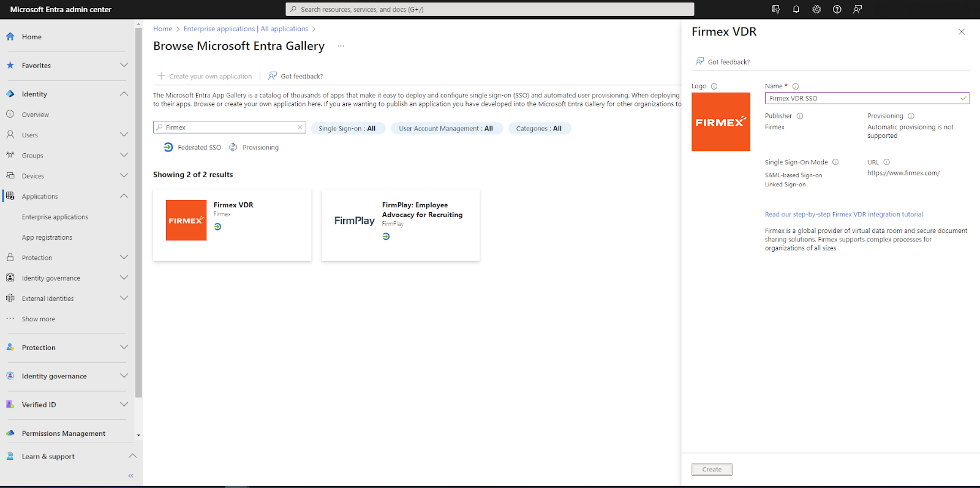The image size is (980, 488).
Task: Expand the Favorites section chevron
Action: (x=124, y=65)
